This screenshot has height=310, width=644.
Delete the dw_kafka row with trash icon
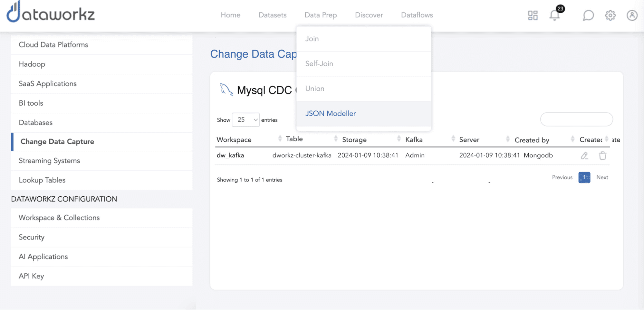tap(602, 156)
